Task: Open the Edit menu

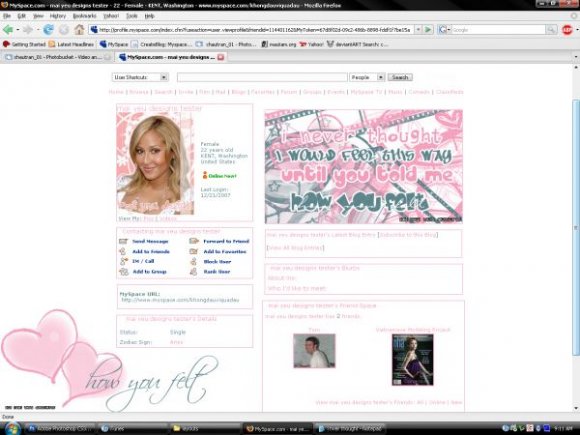Action: pos(21,16)
